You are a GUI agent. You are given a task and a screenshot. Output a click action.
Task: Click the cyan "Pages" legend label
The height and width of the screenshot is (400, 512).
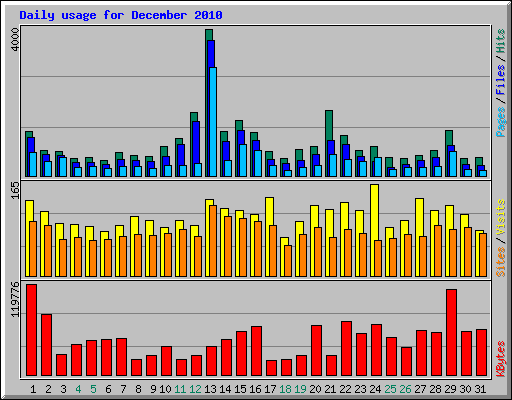click(501, 122)
